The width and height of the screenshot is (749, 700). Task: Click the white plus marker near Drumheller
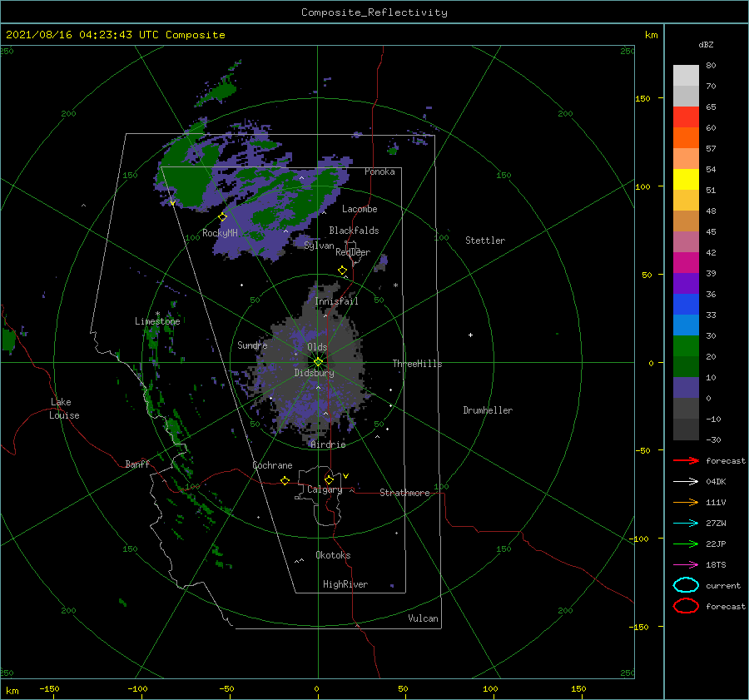coord(470,335)
